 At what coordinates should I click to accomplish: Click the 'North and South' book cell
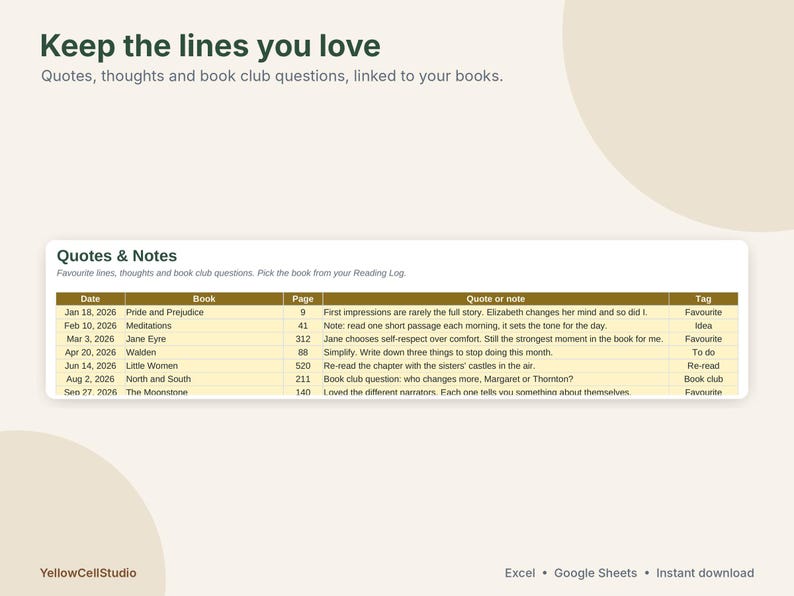204,379
